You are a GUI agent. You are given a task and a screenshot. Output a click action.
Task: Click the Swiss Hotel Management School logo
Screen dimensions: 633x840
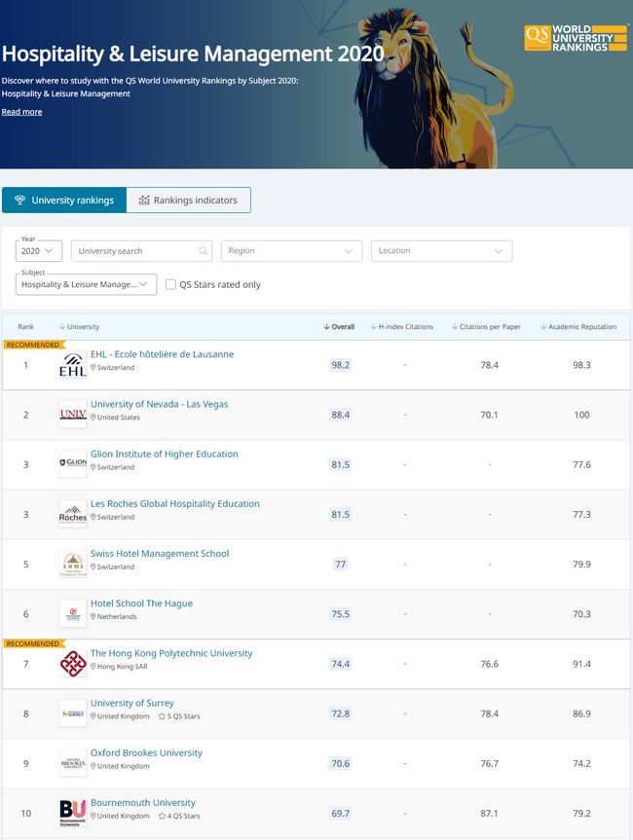[x=73, y=565]
